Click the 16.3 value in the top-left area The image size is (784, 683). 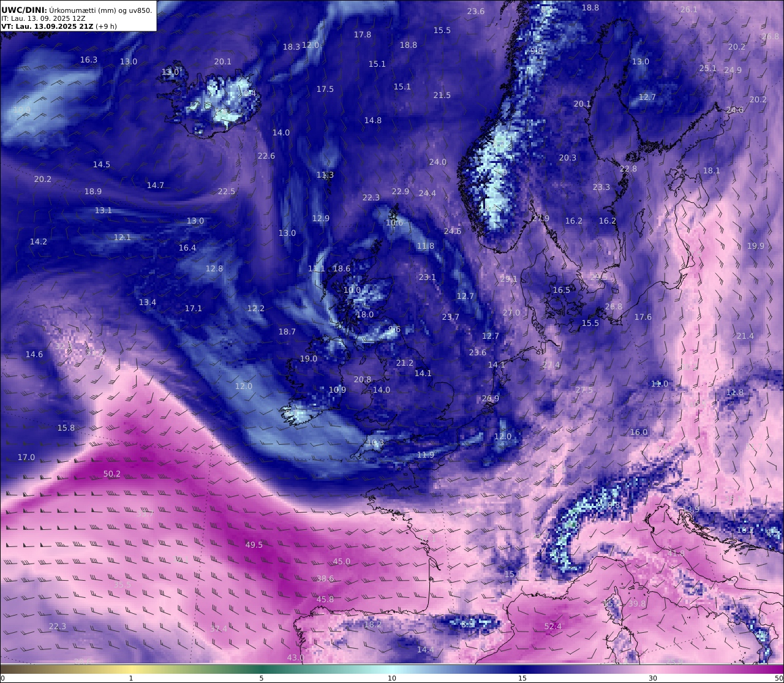point(89,59)
